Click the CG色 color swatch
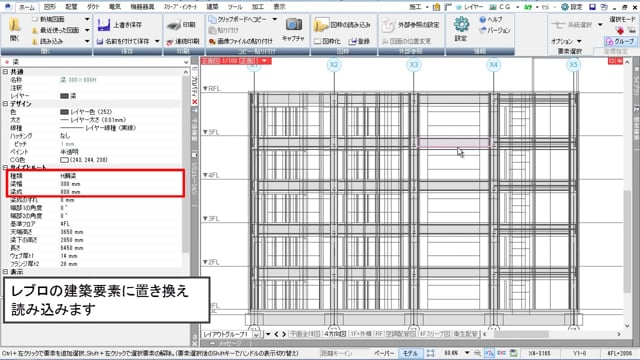 pyautogui.click(x=64, y=160)
